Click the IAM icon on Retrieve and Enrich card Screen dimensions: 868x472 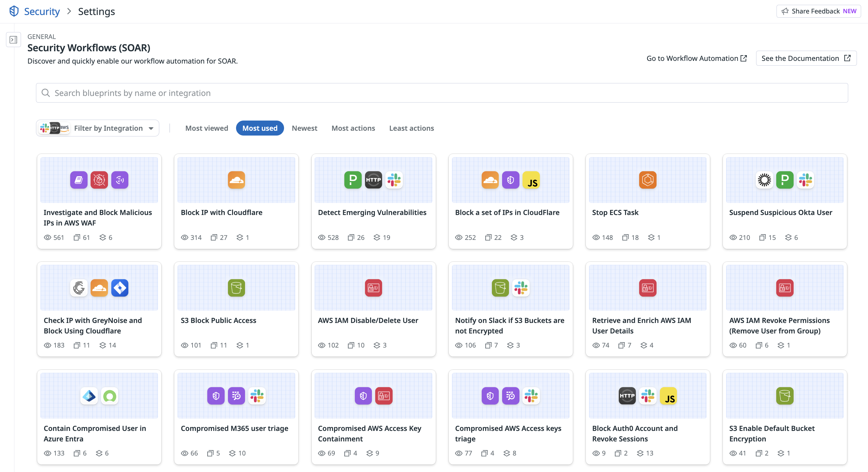click(648, 288)
